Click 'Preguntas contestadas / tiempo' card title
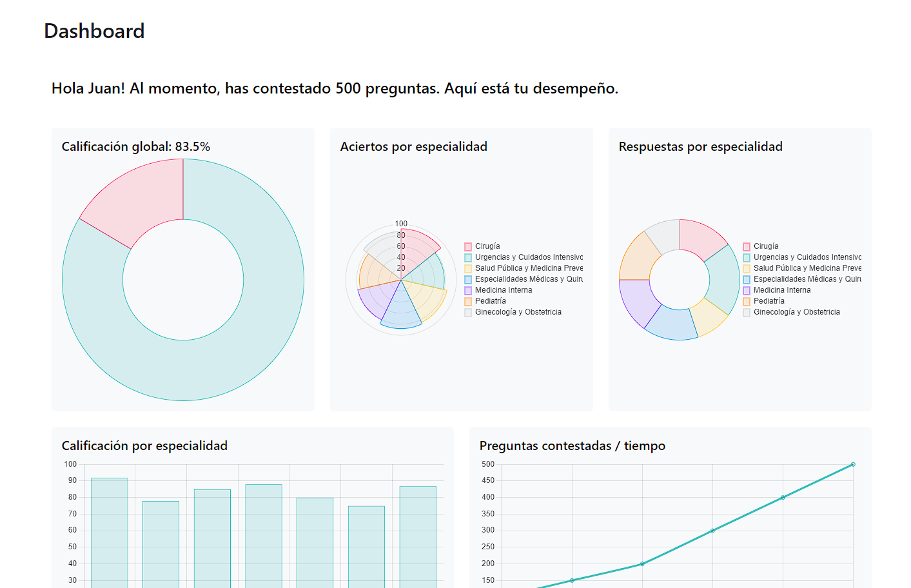 pyautogui.click(x=573, y=446)
